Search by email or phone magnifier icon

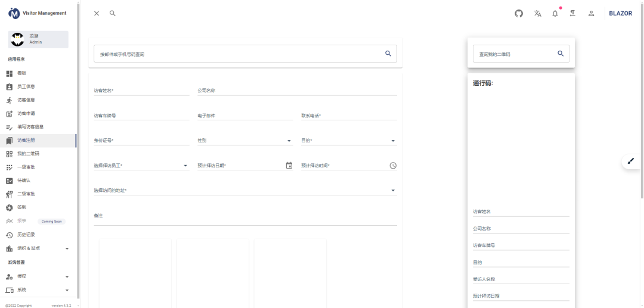click(x=388, y=53)
